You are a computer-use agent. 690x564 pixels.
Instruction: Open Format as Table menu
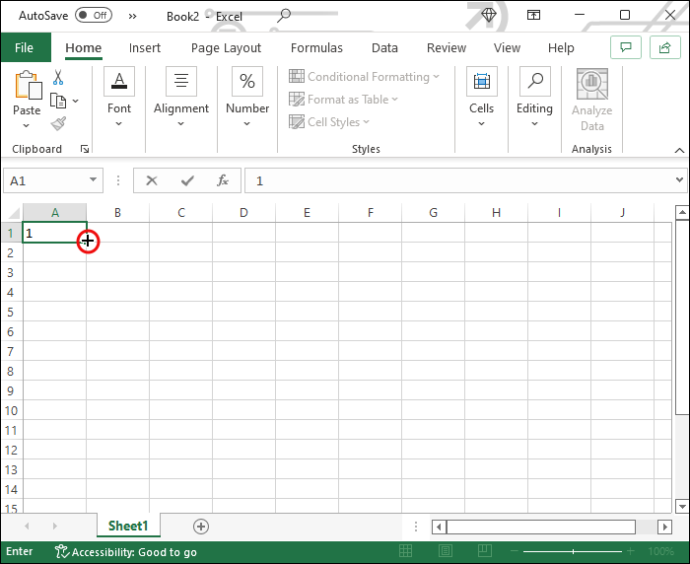pos(343,99)
